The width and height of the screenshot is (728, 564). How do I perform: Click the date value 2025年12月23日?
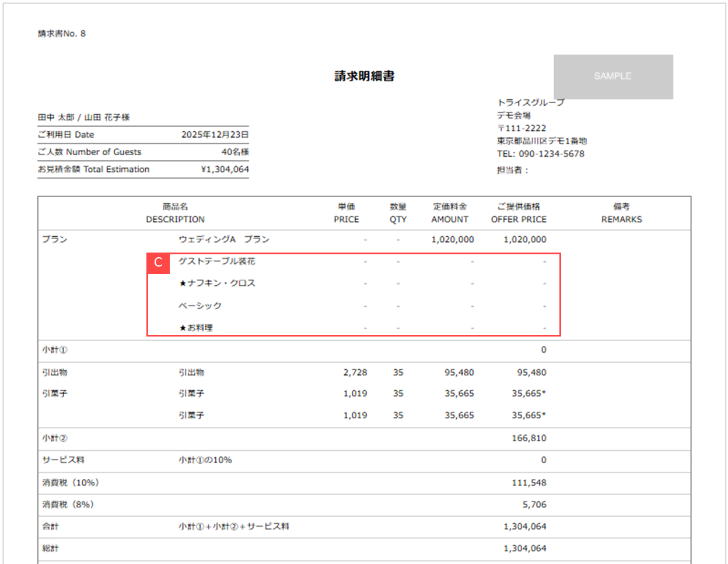(215, 135)
